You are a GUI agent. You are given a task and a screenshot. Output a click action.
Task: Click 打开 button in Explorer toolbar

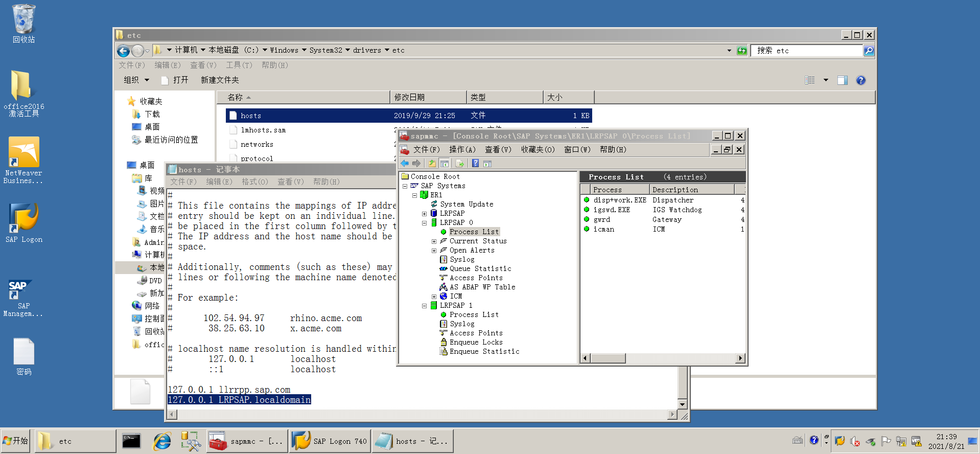[175, 80]
